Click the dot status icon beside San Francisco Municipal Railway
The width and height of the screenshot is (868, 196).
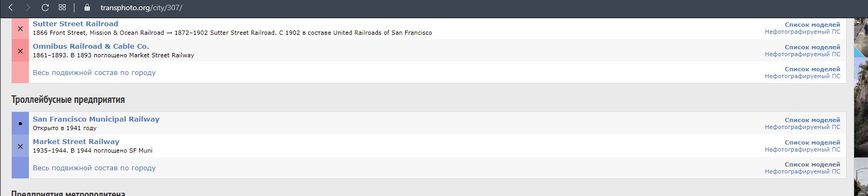(20, 124)
